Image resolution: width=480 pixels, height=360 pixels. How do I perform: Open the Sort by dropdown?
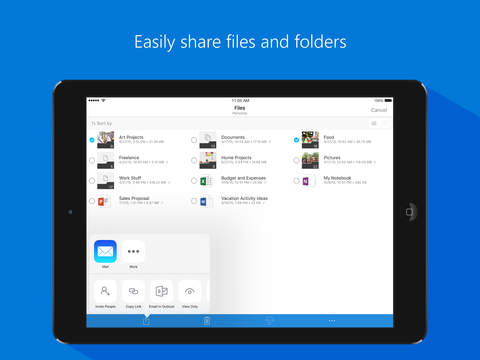(102, 124)
